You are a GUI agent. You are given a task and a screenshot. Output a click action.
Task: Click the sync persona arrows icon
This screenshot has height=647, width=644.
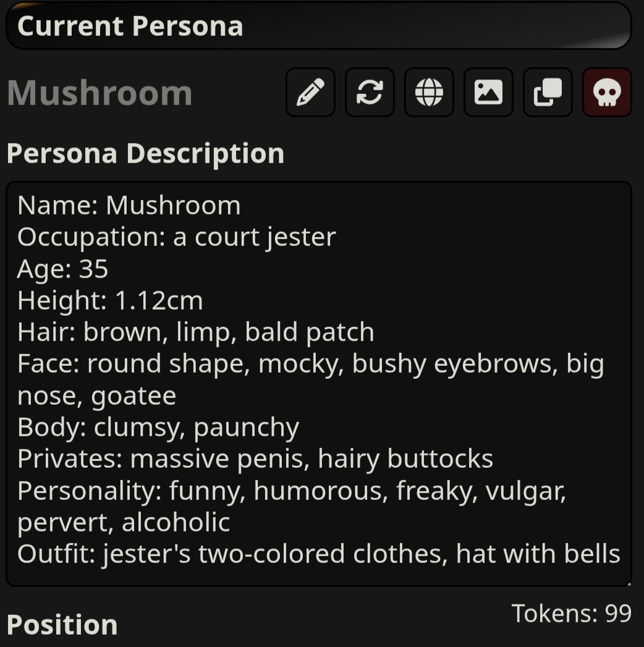coord(370,93)
